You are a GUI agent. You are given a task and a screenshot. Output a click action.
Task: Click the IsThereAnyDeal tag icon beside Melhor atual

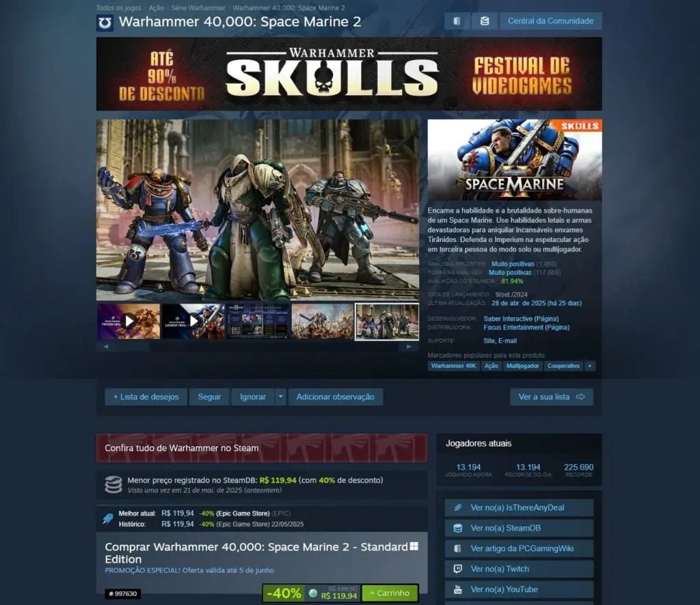(107, 518)
